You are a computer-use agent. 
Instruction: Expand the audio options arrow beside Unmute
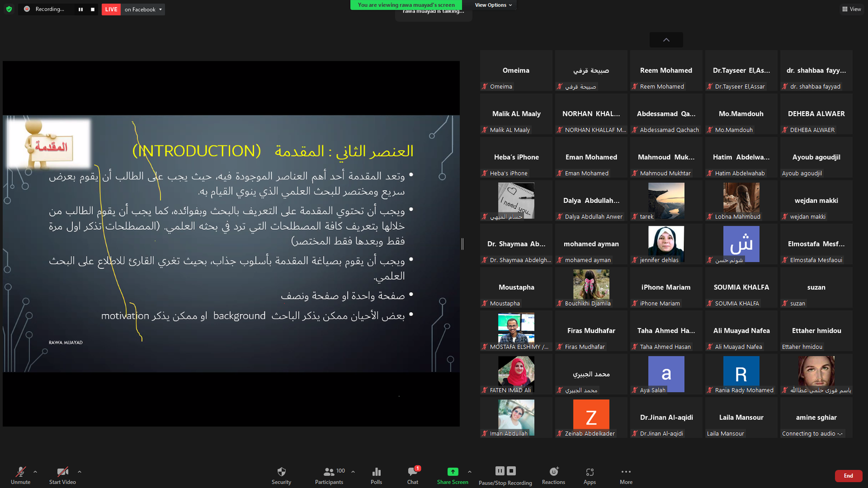(35, 472)
